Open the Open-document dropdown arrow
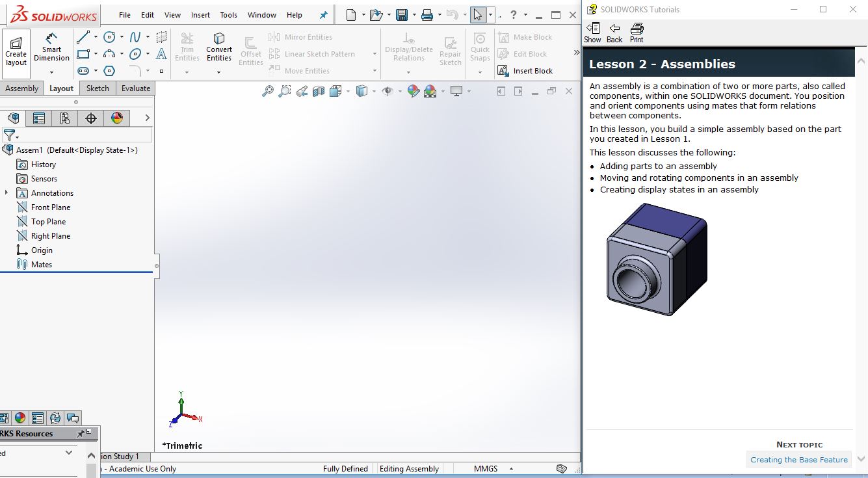Screen dimensions: 868x478 point(389,14)
